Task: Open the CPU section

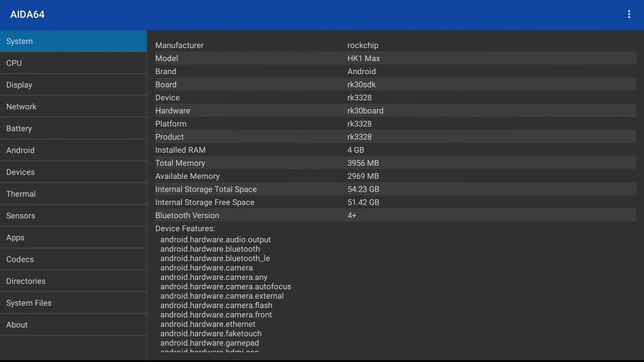Action: [x=73, y=63]
